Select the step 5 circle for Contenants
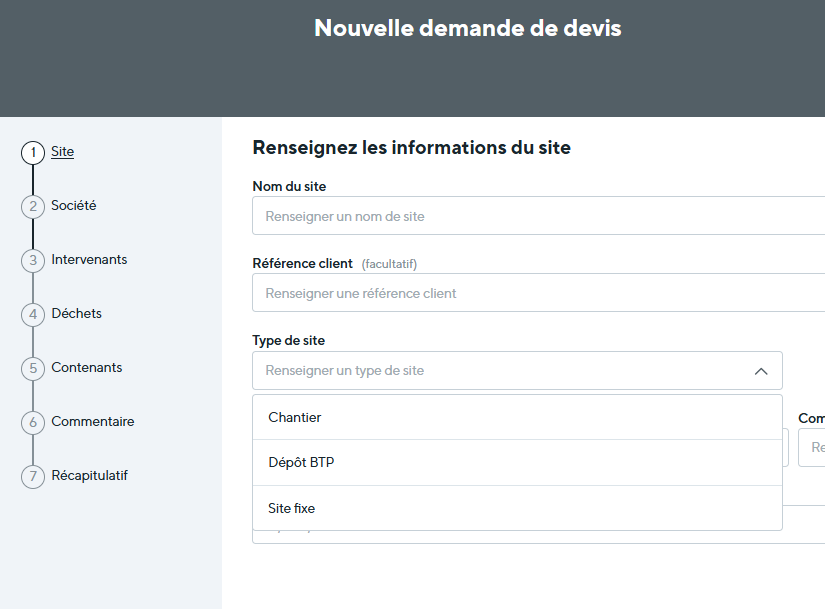This screenshot has height=609, width=825. coord(33,369)
